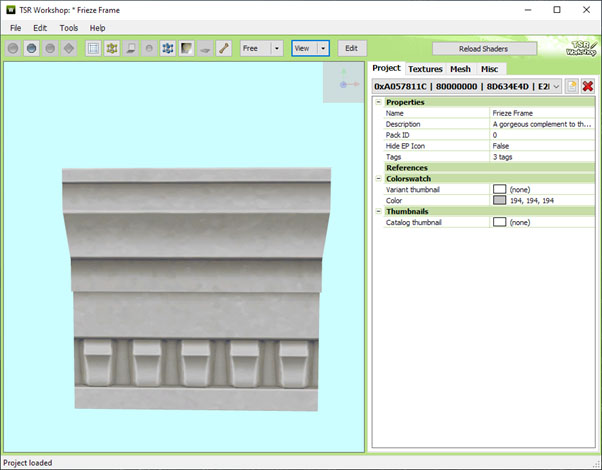
Task: Click the frieze 3D model in viewport
Action: point(196,289)
